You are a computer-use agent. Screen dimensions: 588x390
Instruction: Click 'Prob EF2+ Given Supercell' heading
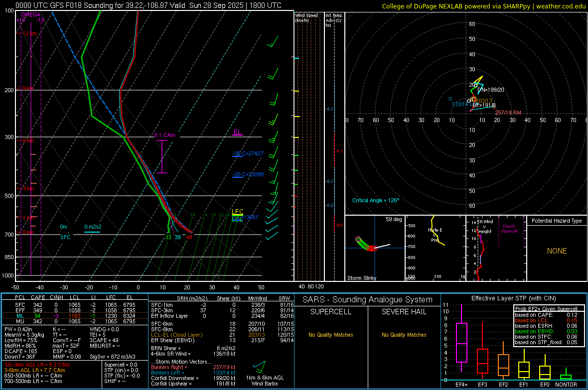click(x=546, y=309)
